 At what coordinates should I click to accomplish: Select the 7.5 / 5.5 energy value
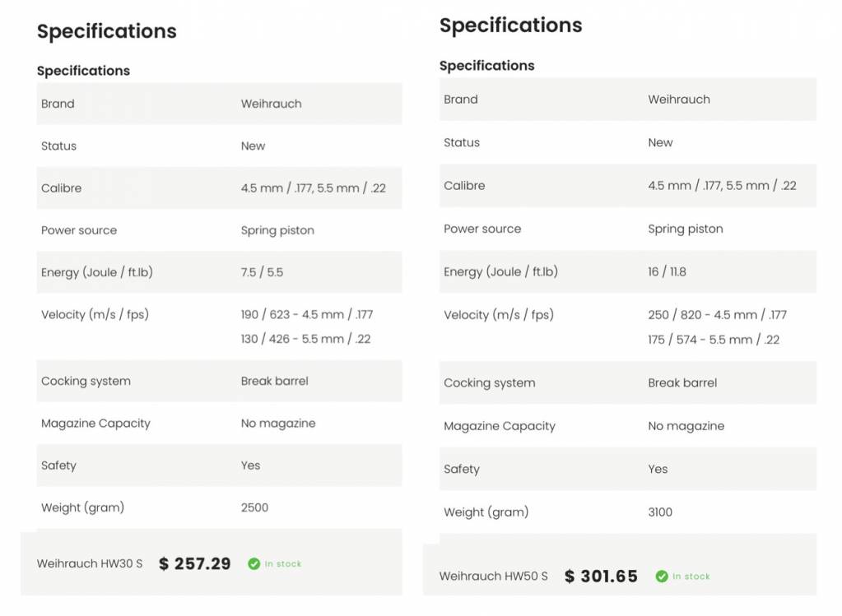262,272
